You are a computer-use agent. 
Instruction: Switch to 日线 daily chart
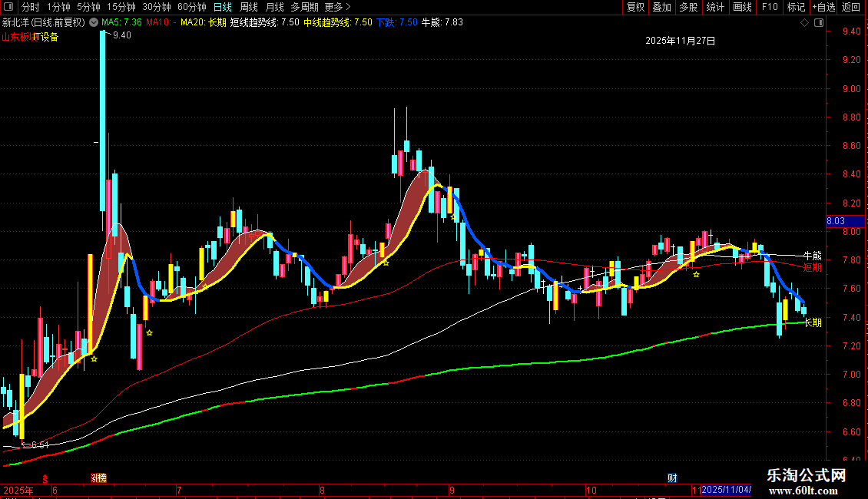coord(223,7)
